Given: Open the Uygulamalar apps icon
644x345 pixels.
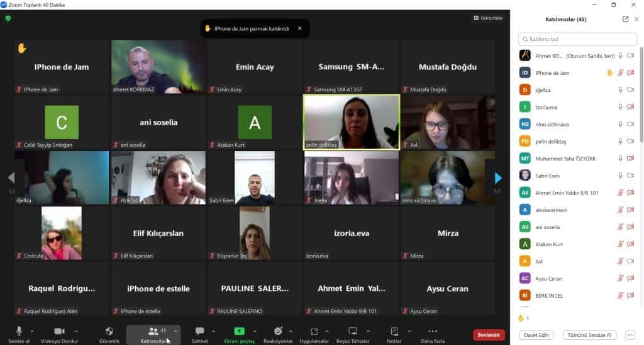Looking at the screenshot, I should (314, 331).
